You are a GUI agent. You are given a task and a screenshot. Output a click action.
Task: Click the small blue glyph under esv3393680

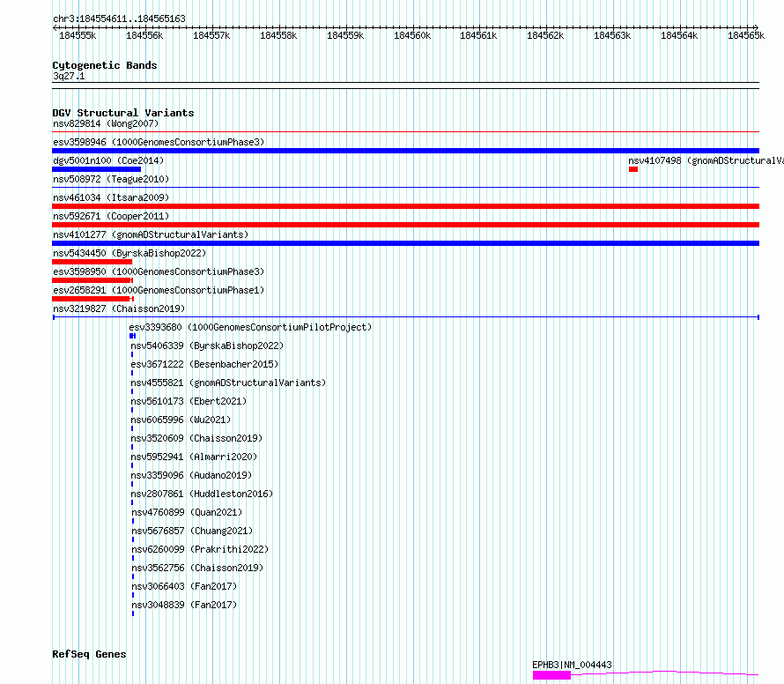(x=132, y=336)
